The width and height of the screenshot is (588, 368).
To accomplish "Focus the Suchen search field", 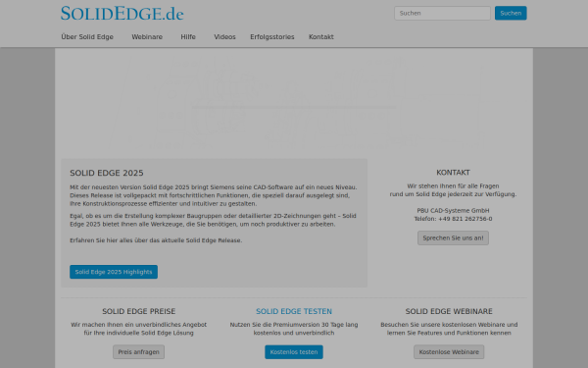I will coord(442,13).
